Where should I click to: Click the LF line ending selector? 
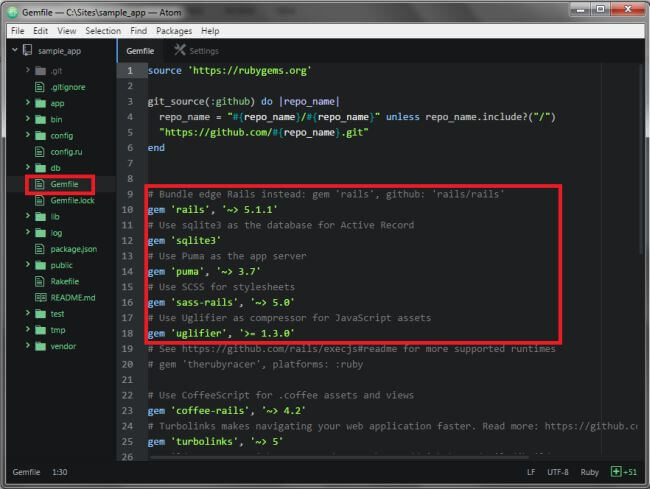click(531, 472)
